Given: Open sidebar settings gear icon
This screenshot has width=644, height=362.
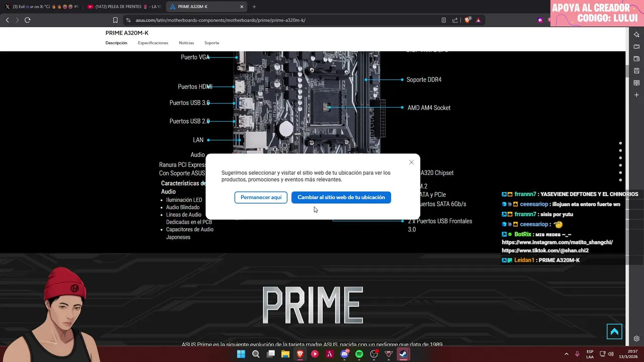Looking at the screenshot, I should 636,338.
